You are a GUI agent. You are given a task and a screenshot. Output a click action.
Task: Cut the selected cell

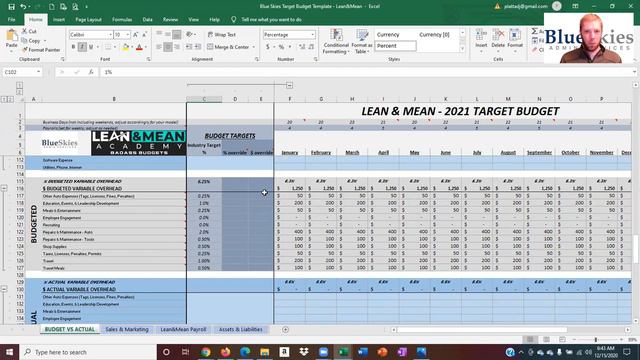(x=29, y=31)
